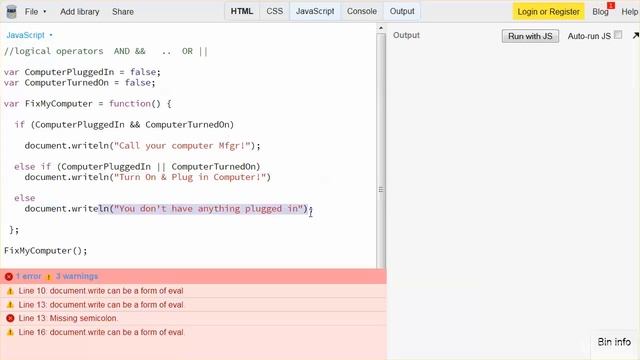Toggle the HTML panel tab
640x360 pixels.
pyautogui.click(x=242, y=11)
